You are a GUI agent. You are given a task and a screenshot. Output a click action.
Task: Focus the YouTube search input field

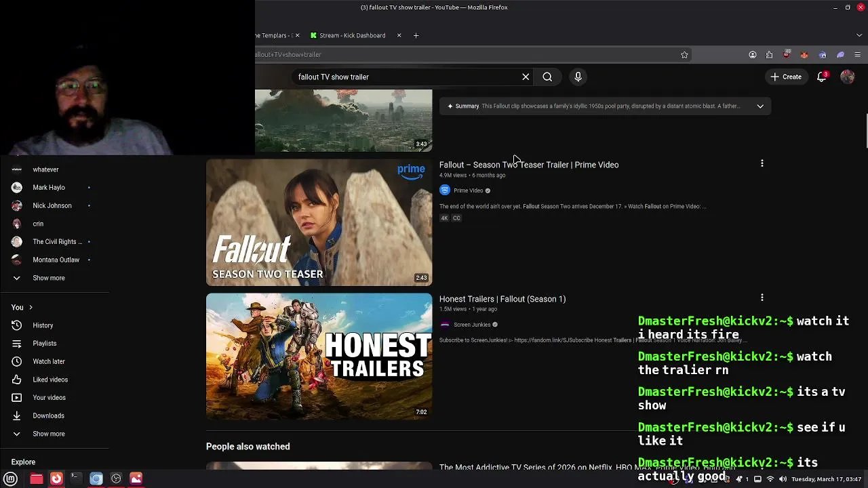(407, 77)
